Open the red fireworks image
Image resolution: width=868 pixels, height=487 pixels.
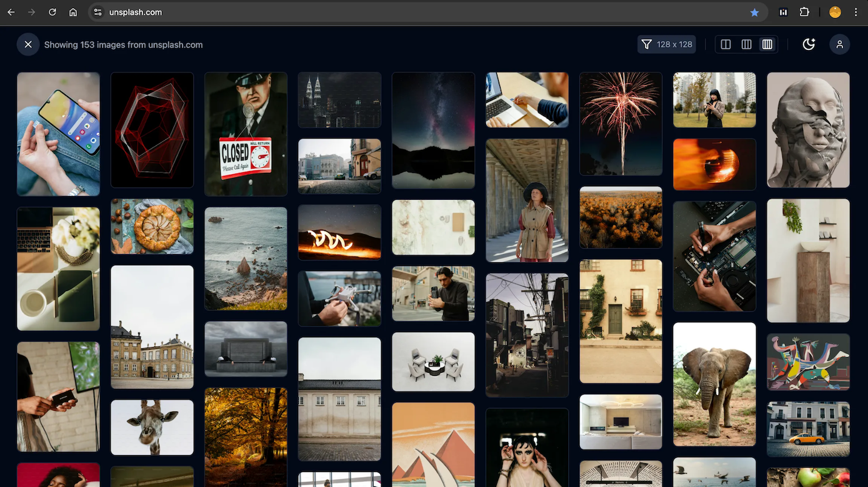621,124
